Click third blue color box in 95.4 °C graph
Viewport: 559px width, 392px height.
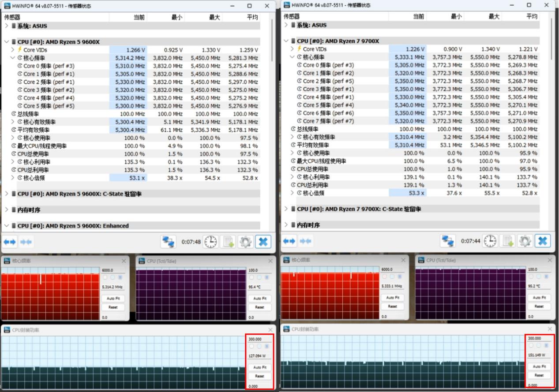tap(266, 277)
